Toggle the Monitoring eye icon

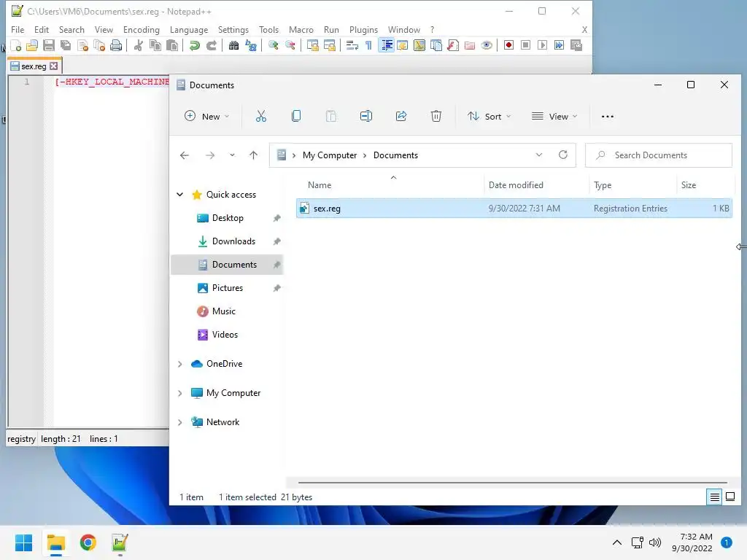coord(487,45)
